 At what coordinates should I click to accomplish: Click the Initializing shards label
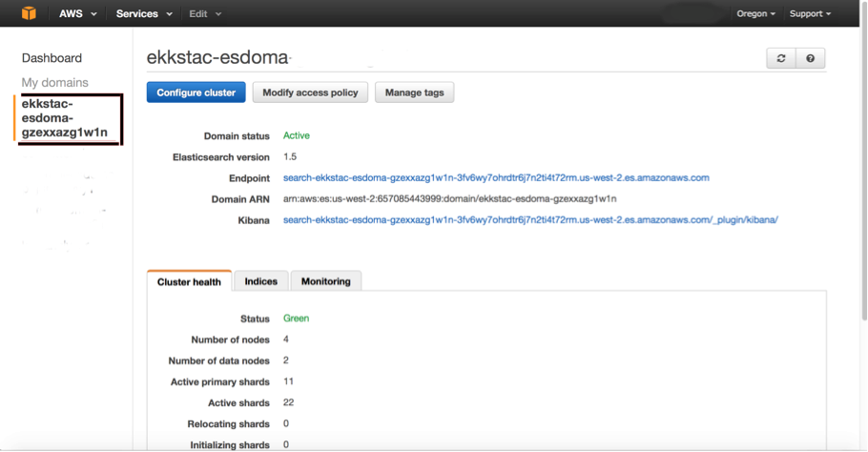[x=230, y=444]
